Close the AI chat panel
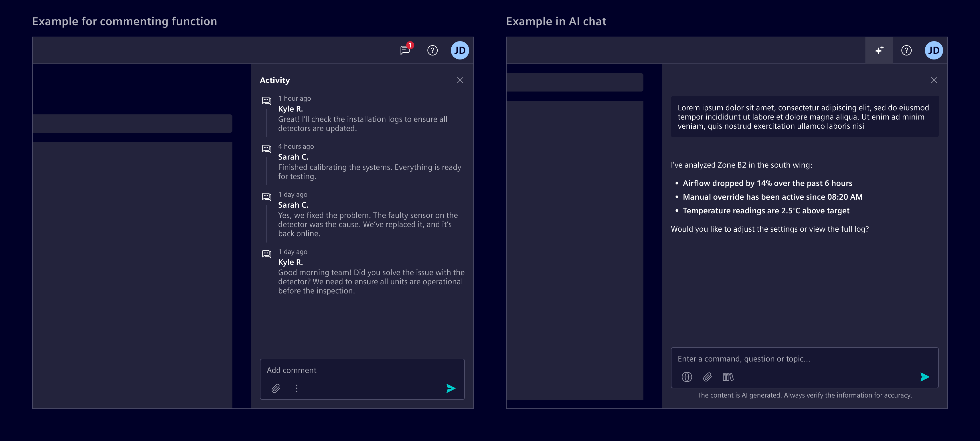Viewport: 980px width, 441px height. [934, 80]
